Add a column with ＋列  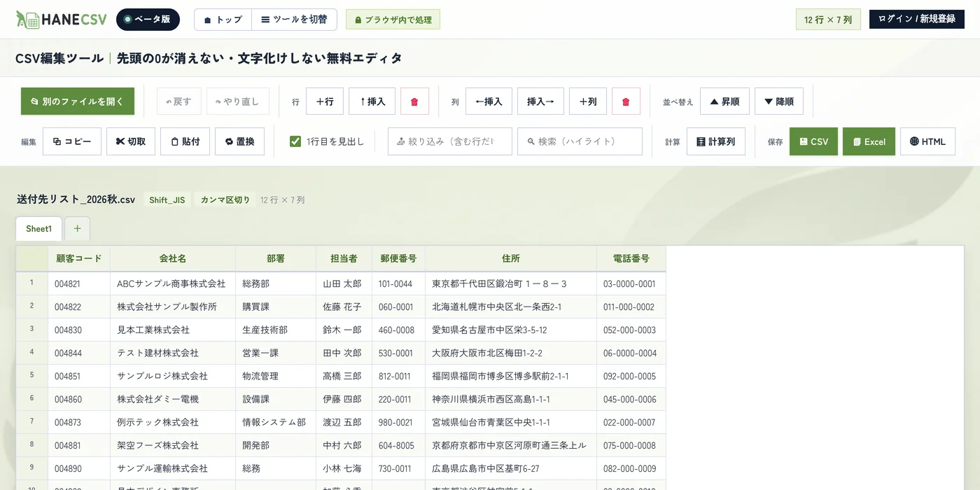[x=588, y=101]
